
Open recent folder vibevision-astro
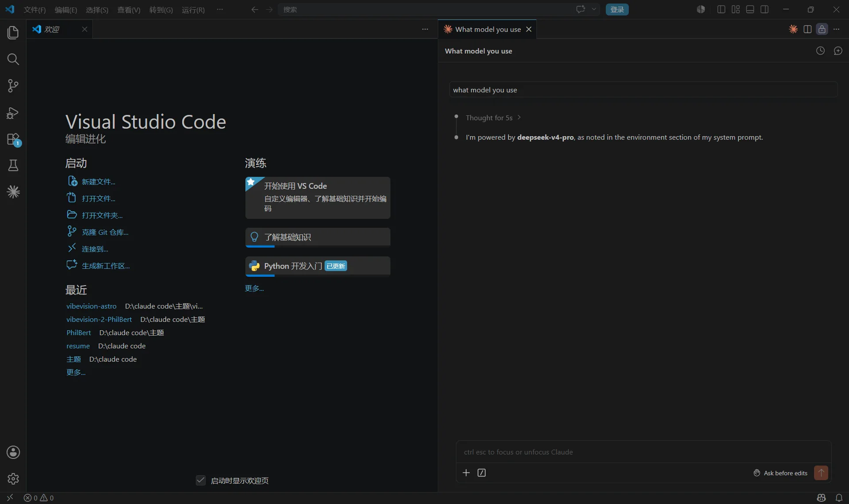tap(91, 306)
